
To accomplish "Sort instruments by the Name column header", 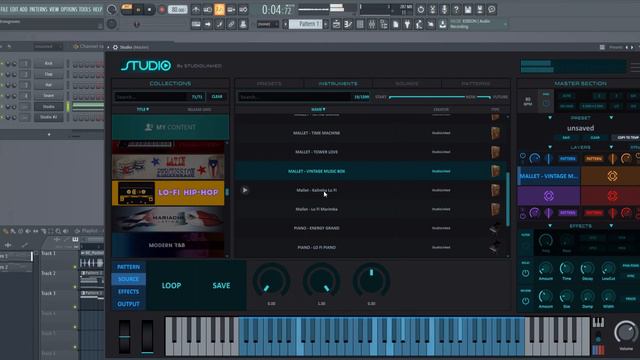I will point(318,109).
